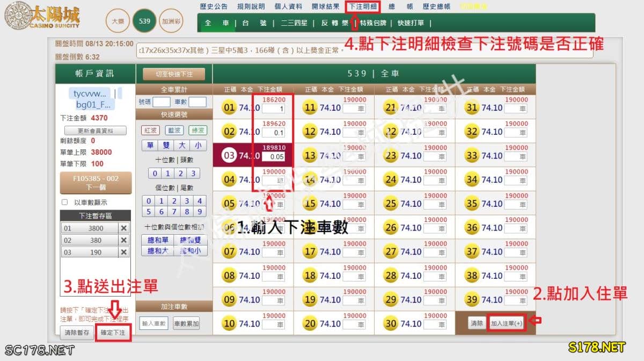Remove staged bet 02 with its X icon
The image size is (644, 361).
(124, 240)
